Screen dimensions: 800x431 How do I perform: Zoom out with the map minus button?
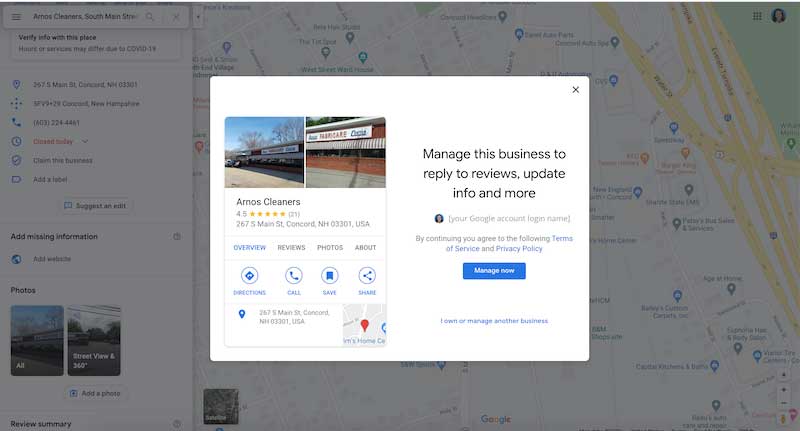click(x=784, y=403)
